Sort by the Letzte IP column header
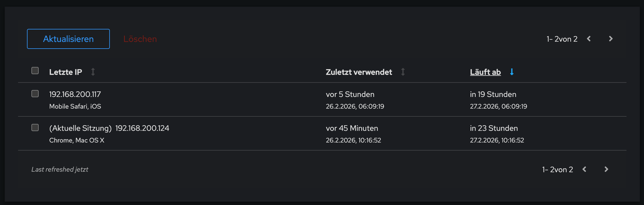The image size is (644, 205). coord(66,72)
